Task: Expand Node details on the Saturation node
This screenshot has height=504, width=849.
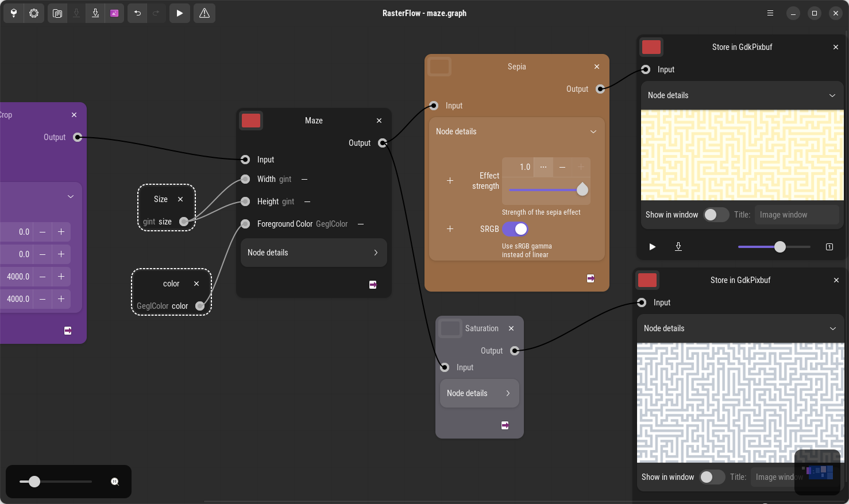Action: 479,393
